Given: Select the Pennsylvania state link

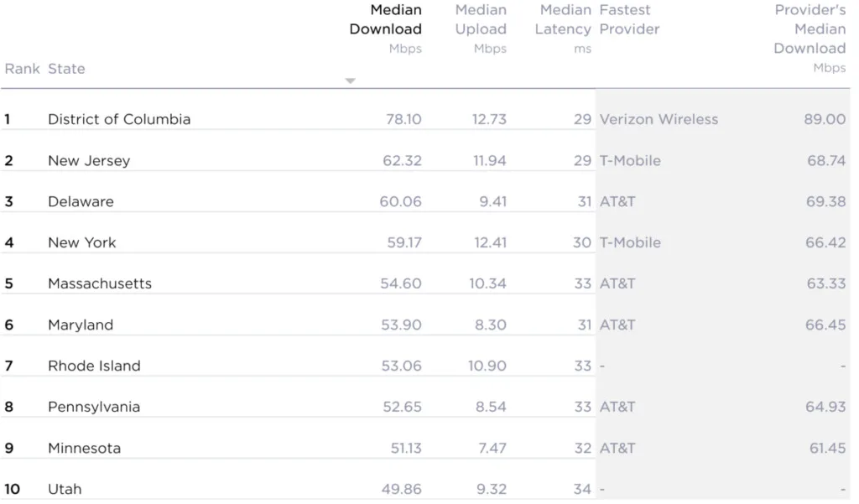Looking at the screenshot, I should [94, 407].
